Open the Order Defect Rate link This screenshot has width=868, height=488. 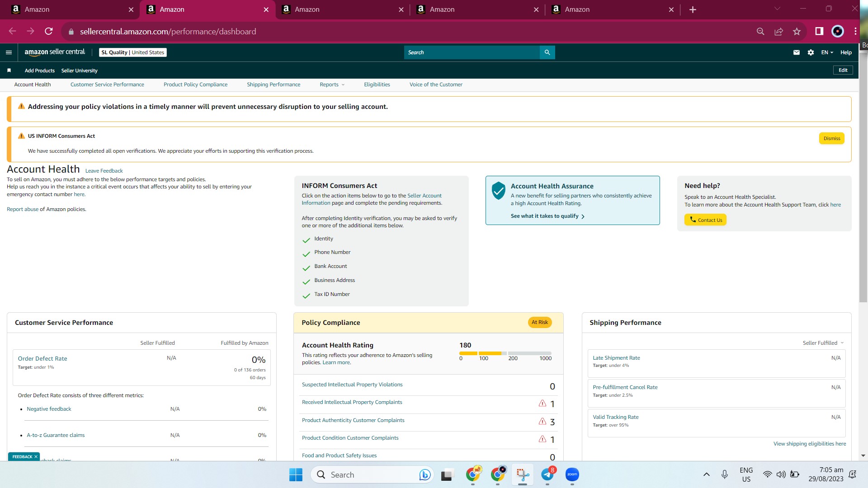click(x=42, y=359)
